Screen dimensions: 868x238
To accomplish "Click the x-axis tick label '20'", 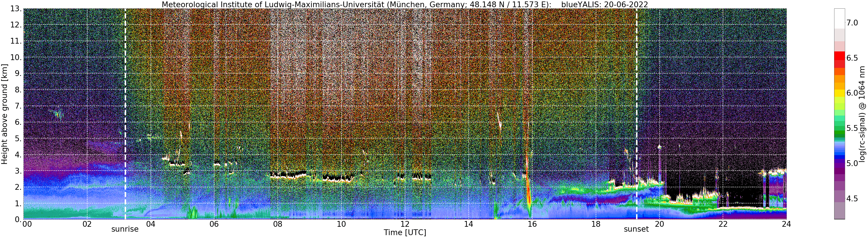I will pyautogui.click(x=659, y=224).
